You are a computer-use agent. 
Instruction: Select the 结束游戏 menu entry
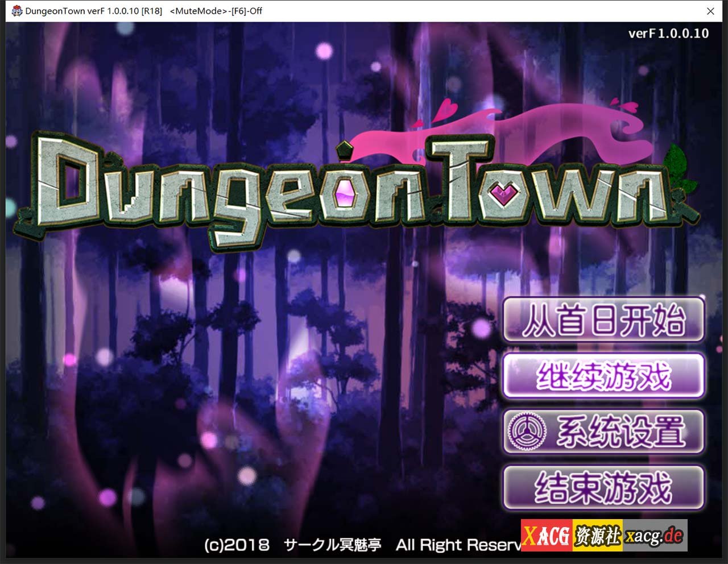[x=603, y=487]
